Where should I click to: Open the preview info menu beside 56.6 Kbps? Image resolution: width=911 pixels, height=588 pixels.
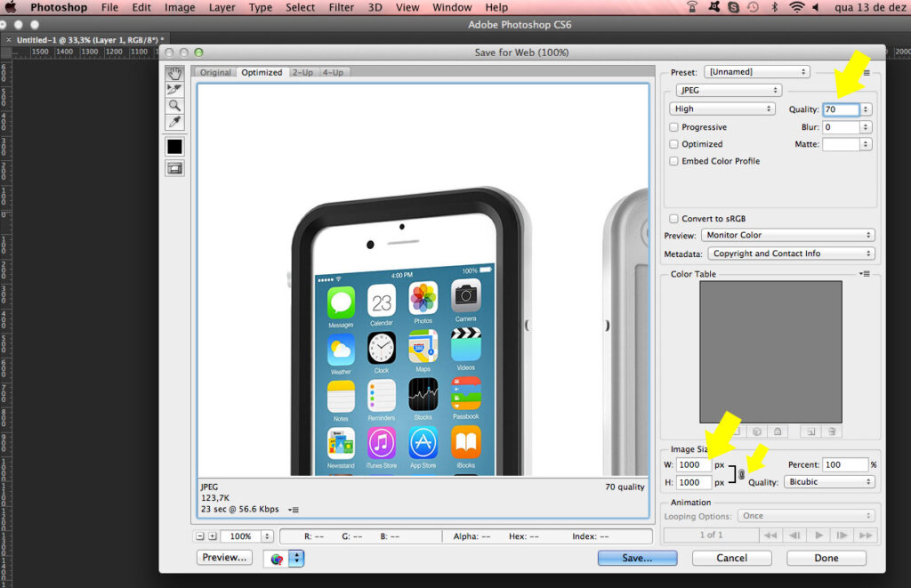(x=294, y=510)
